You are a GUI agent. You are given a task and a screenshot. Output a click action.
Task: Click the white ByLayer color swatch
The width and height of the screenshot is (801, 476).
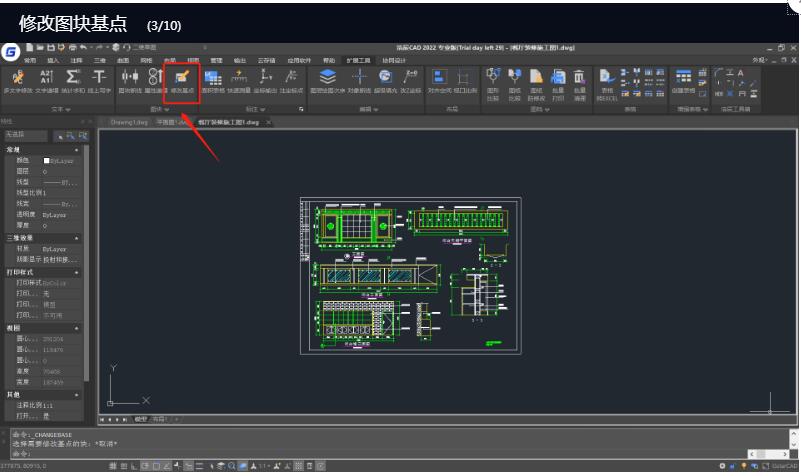pyautogui.click(x=46, y=160)
